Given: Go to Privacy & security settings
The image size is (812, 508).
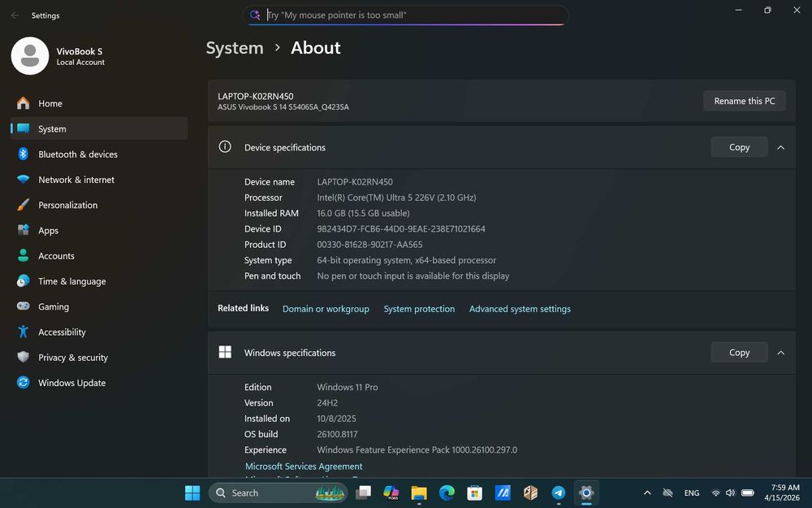Looking at the screenshot, I should (x=99, y=357).
